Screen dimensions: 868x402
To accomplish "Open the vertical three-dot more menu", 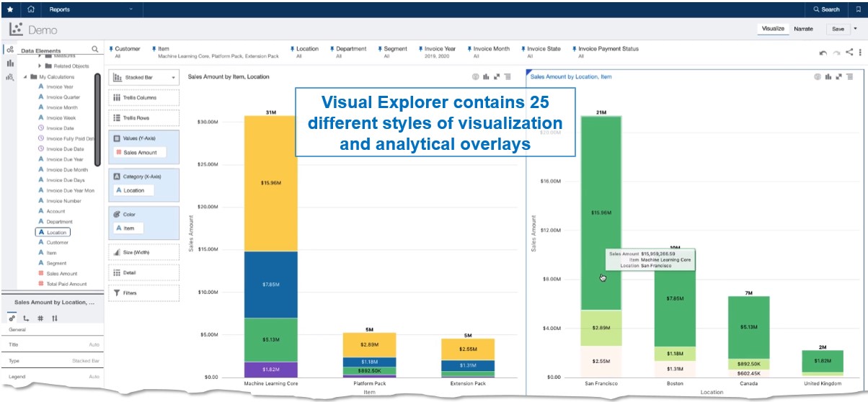I will coord(860,53).
